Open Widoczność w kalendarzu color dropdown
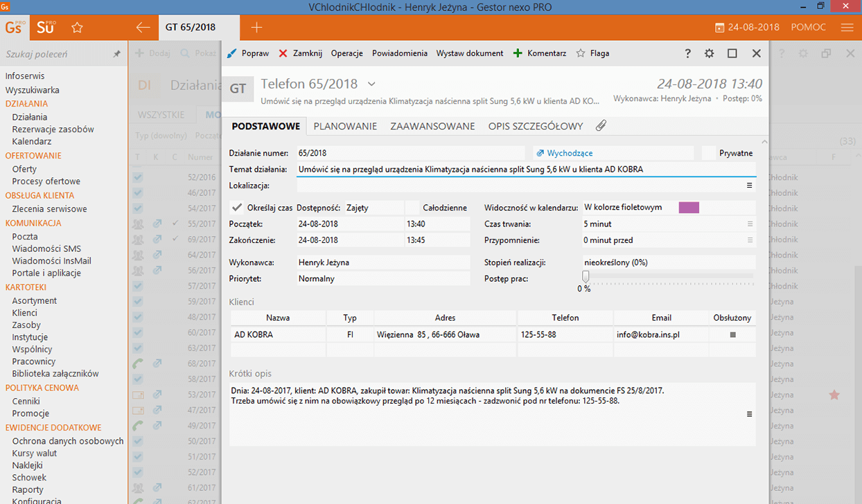 coord(669,207)
